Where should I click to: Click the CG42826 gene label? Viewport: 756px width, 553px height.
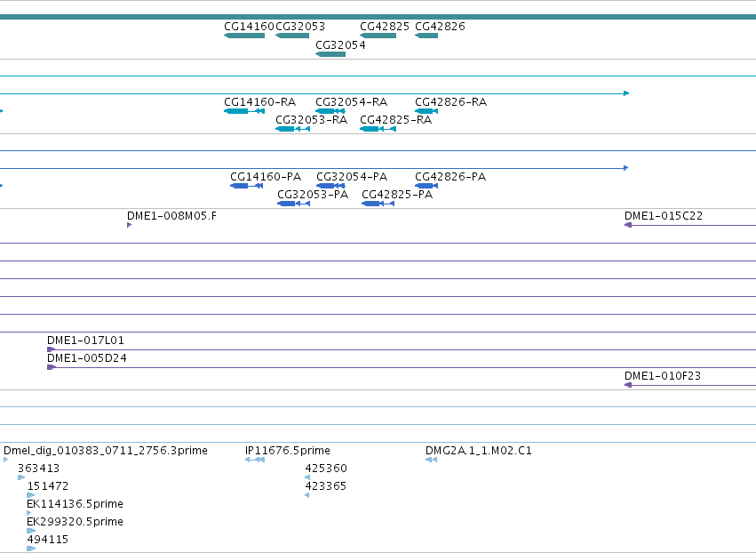click(x=441, y=27)
